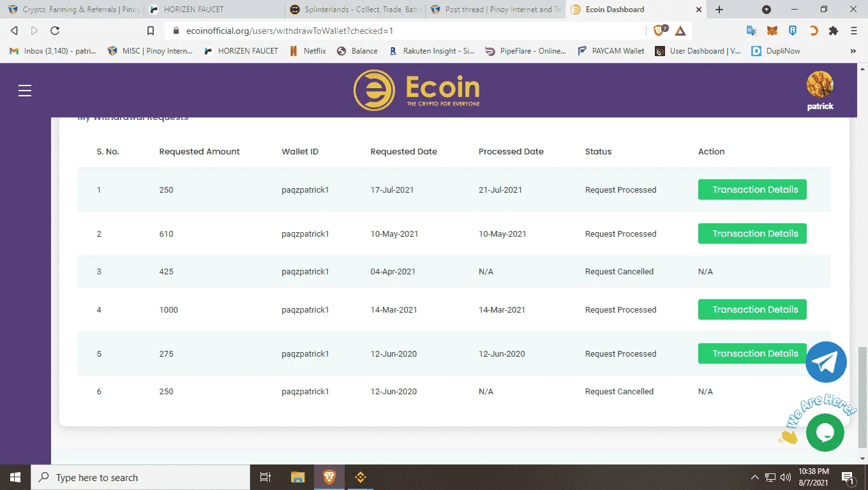868x490 pixels.
Task: Open the MISC Pinoy Internet bookmark
Action: pos(150,51)
